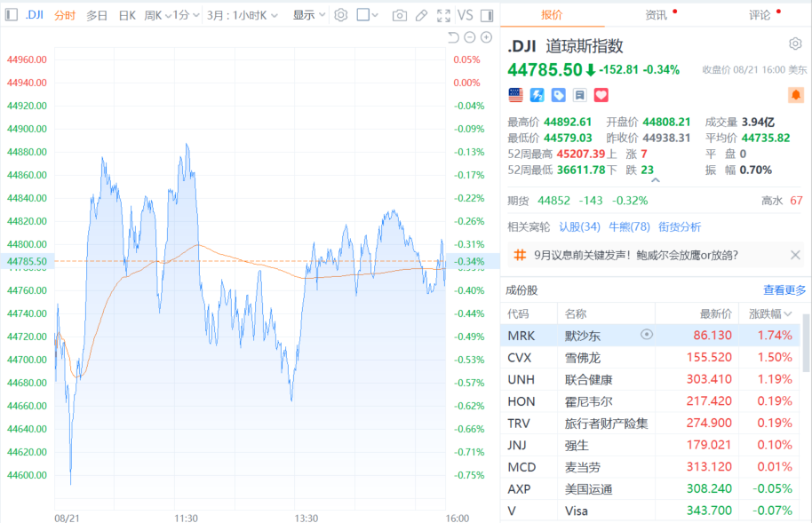
Task: Open the 评论 comments tab
Action: (760, 15)
